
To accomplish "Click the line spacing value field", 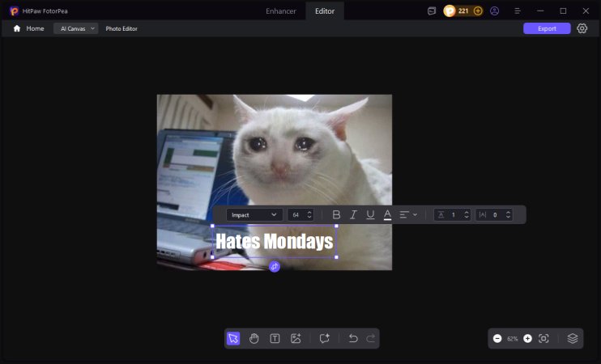I will pyautogui.click(x=454, y=215).
